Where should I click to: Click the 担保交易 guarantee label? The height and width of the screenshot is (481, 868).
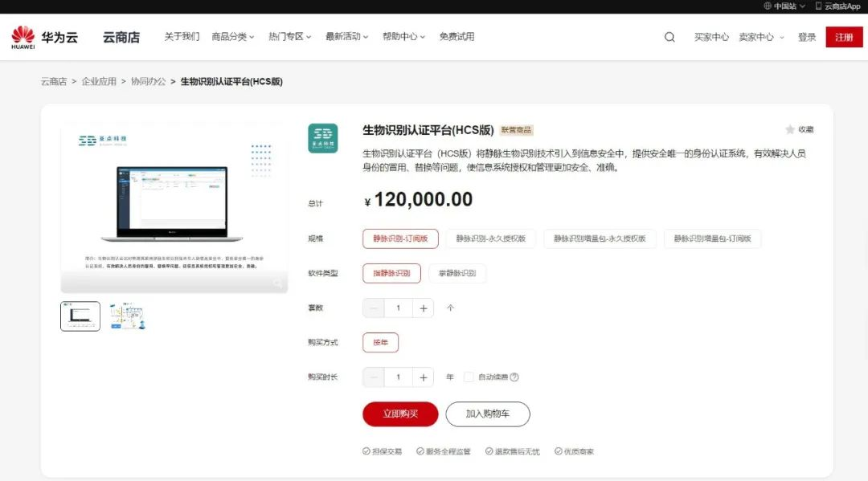[382, 452]
